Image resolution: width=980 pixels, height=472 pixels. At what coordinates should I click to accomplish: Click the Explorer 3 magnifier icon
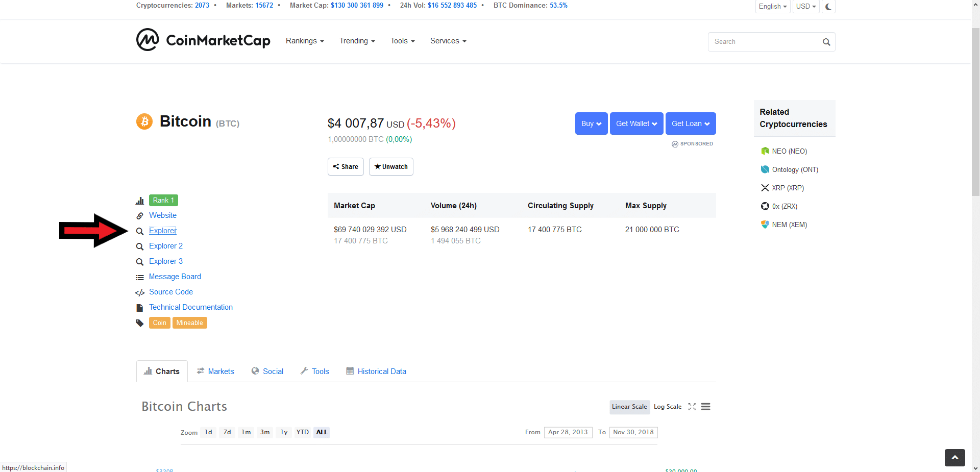pos(140,262)
